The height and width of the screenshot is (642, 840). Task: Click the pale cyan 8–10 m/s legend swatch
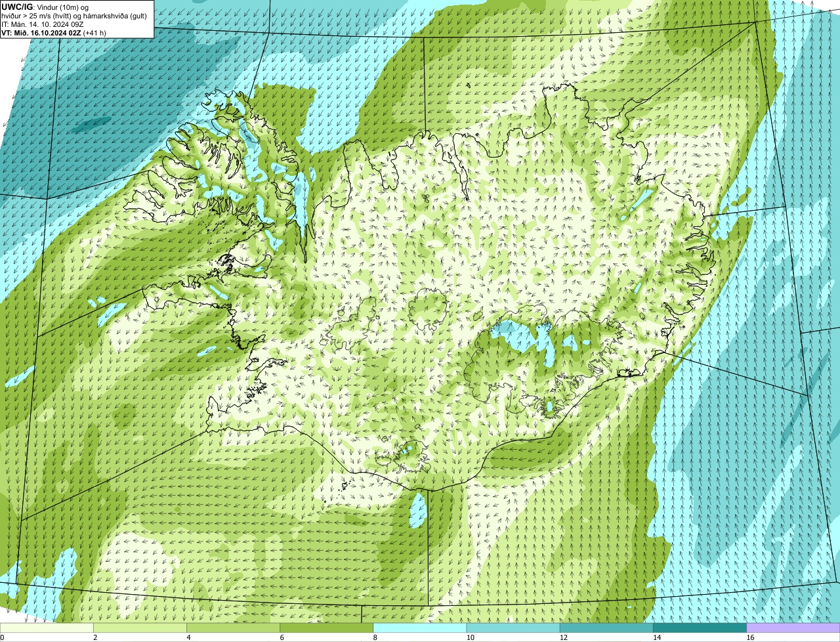click(420, 628)
